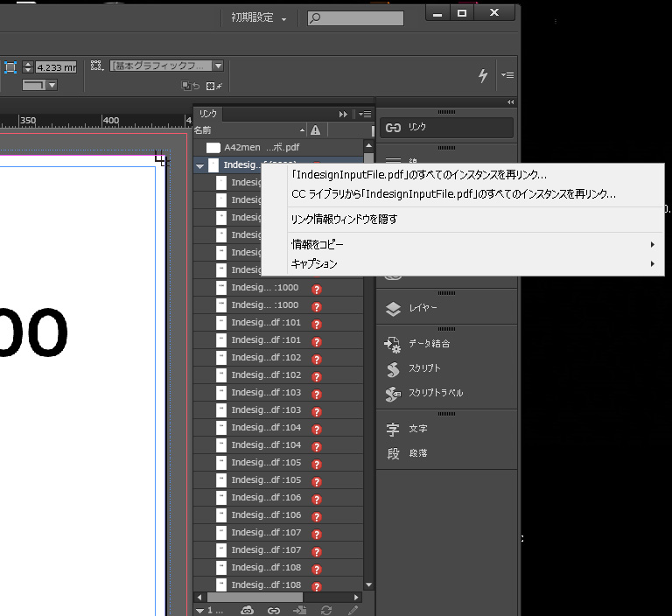Collapse the panel dock with the double-left arrows
Image resolution: width=672 pixels, height=616 pixels.
(x=510, y=102)
